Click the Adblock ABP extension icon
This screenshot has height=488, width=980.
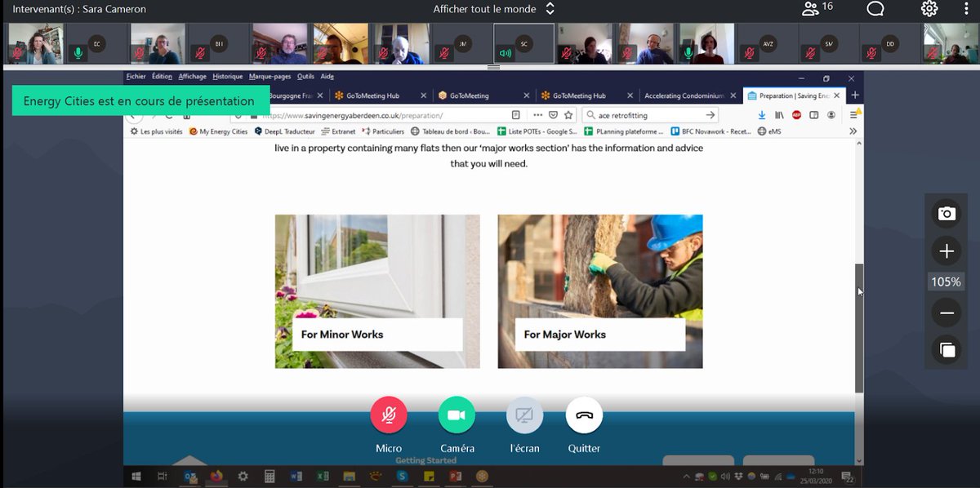[797, 115]
